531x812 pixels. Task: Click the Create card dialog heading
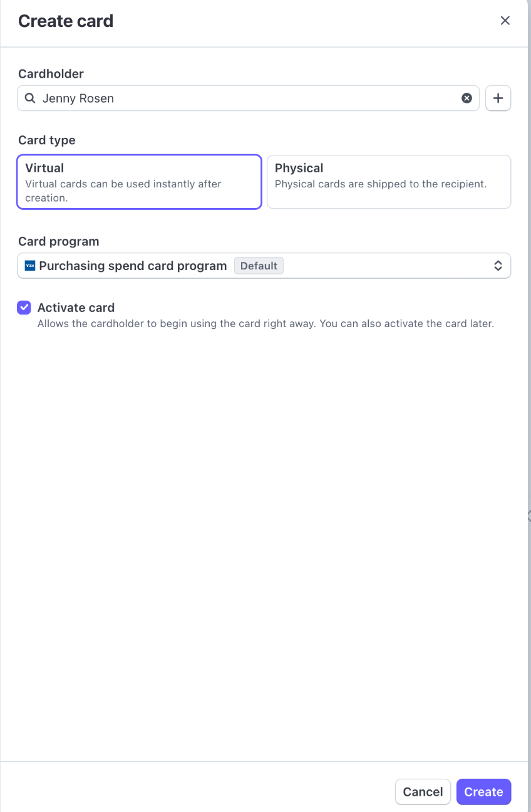pyautogui.click(x=66, y=21)
